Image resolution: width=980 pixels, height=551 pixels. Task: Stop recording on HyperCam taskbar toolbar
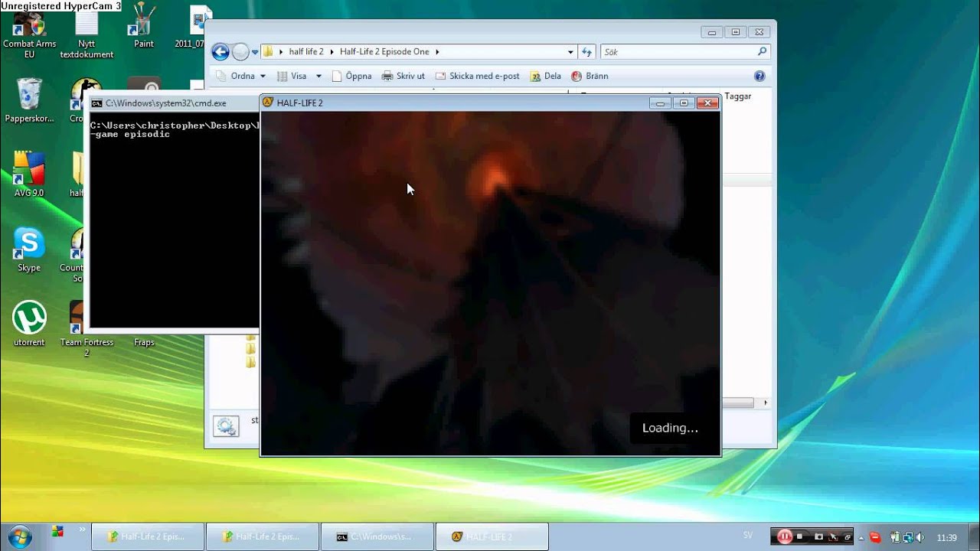tap(800, 536)
